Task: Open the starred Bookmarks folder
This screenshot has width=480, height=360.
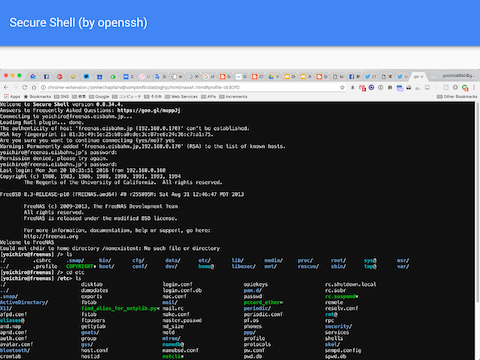Action: pos(37,97)
